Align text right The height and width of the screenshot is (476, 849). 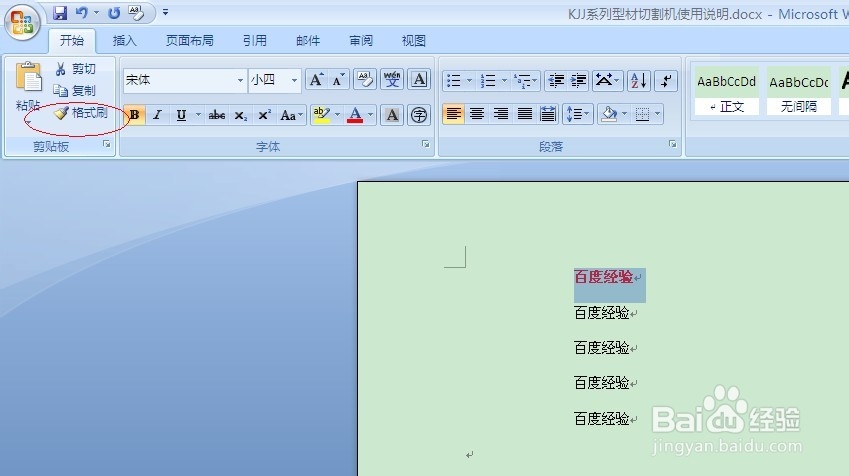point(500,114)
